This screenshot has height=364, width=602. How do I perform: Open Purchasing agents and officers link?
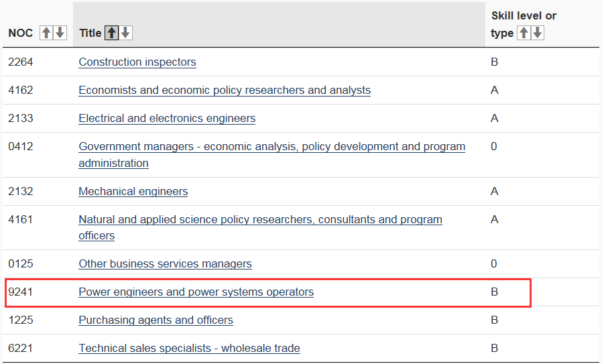[156, 320]
